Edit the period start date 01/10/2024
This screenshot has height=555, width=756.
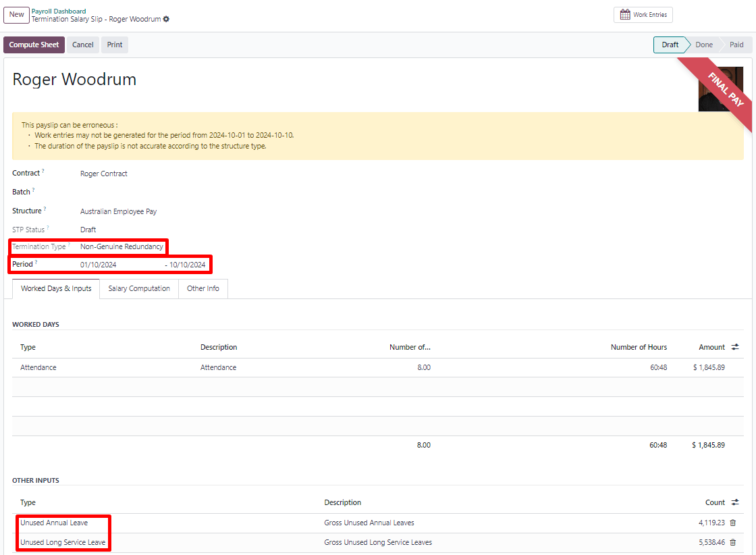pyautogui.click(x=99, y=265)
